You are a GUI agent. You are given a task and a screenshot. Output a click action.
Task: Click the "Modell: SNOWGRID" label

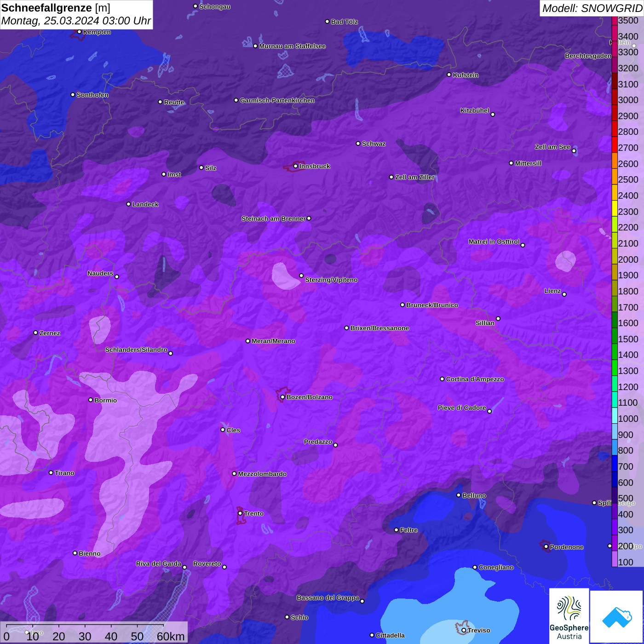click(x=592, y=8)
